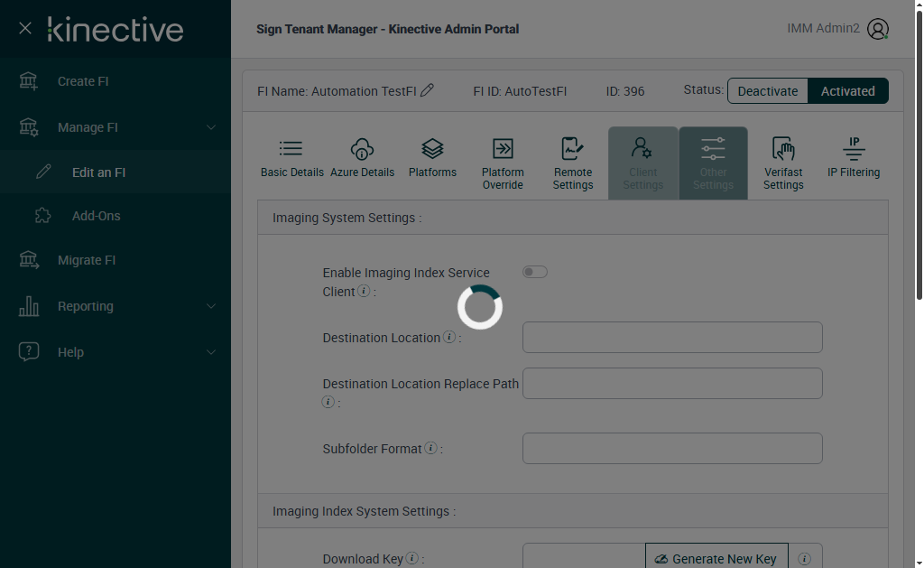Click info icon right of Generate New Key
924x568 pixels.
click(804, 559)
